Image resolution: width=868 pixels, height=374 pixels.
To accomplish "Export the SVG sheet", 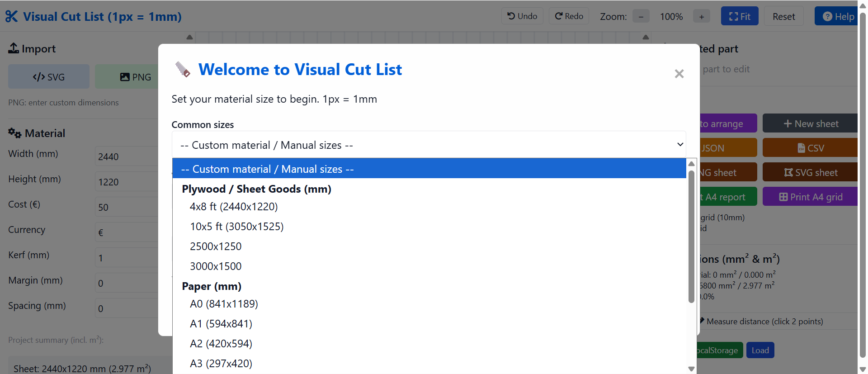I will click(x=810, y=172).
